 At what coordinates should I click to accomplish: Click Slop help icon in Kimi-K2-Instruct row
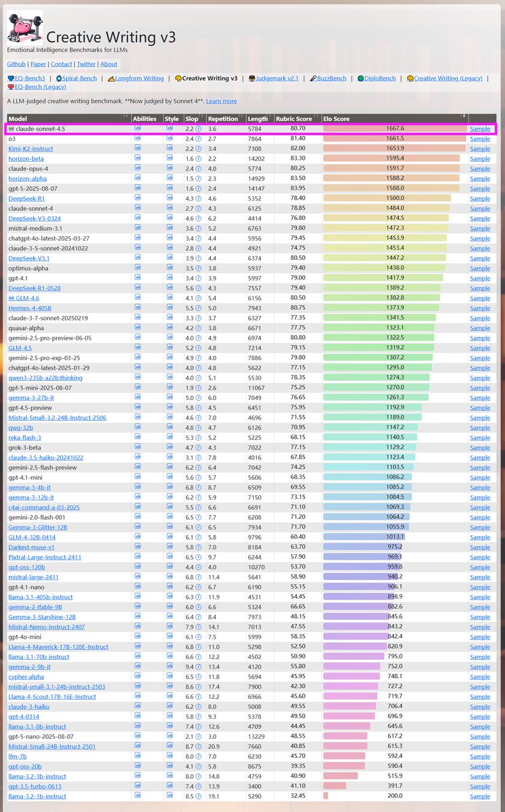(199, 148)
